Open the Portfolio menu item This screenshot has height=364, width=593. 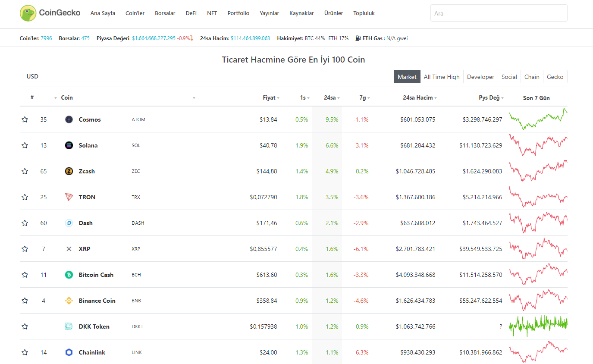coord(238,13)
